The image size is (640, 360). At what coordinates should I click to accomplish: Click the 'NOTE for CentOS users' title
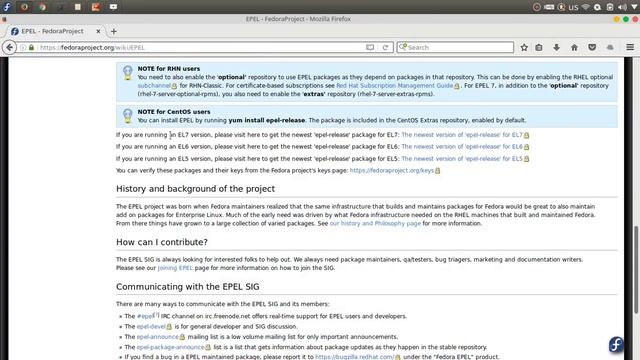174,112
